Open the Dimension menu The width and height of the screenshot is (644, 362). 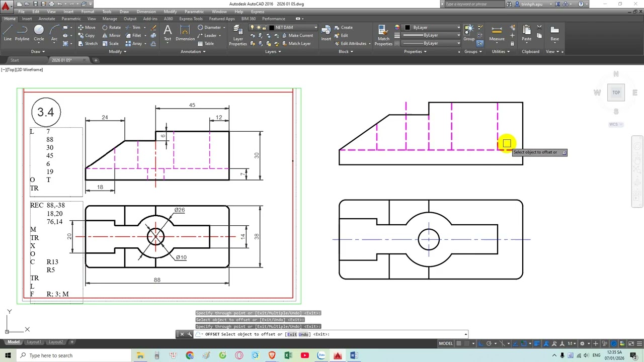pyautogui.click(x=146, y=12)
